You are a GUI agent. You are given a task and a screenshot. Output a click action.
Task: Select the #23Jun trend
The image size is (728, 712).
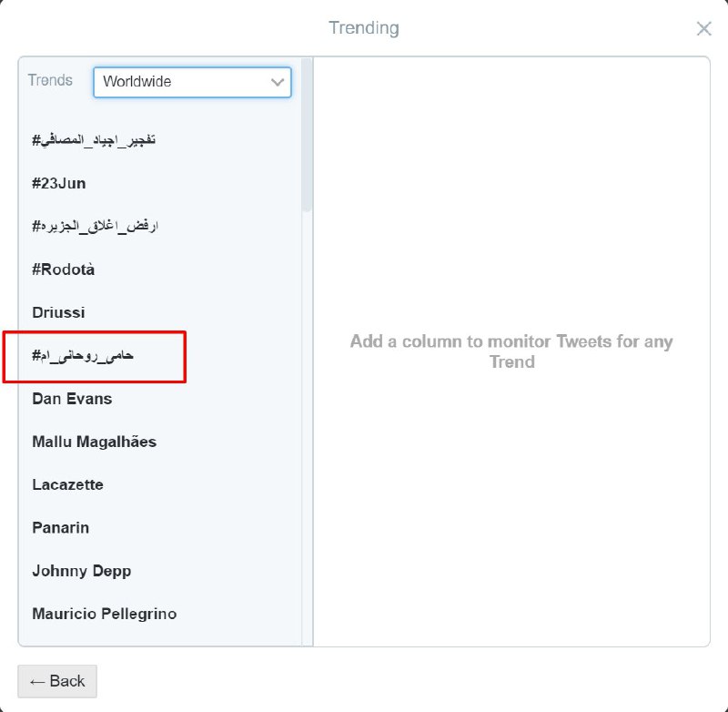[x=59, y=183]
